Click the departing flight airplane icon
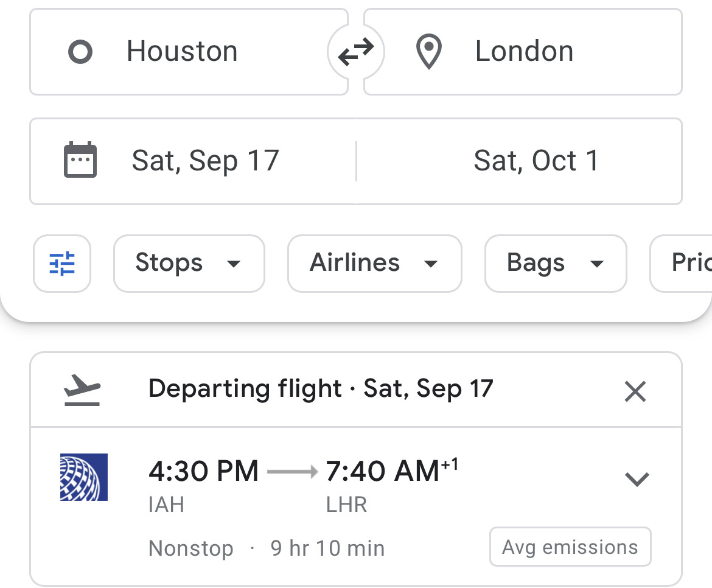The width and height of the screenshot is (712, 588). click(82, 390)
